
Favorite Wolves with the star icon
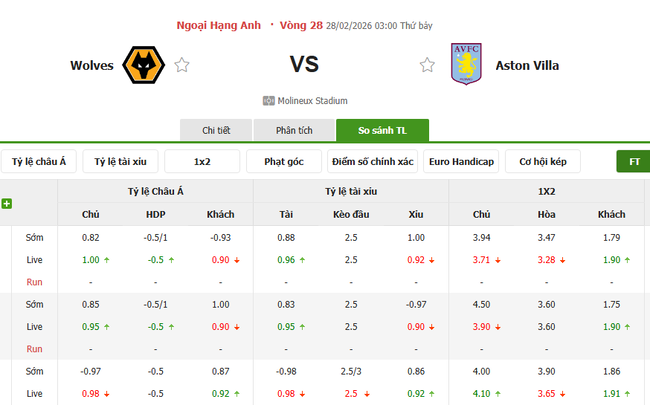(x=182, y=66)
